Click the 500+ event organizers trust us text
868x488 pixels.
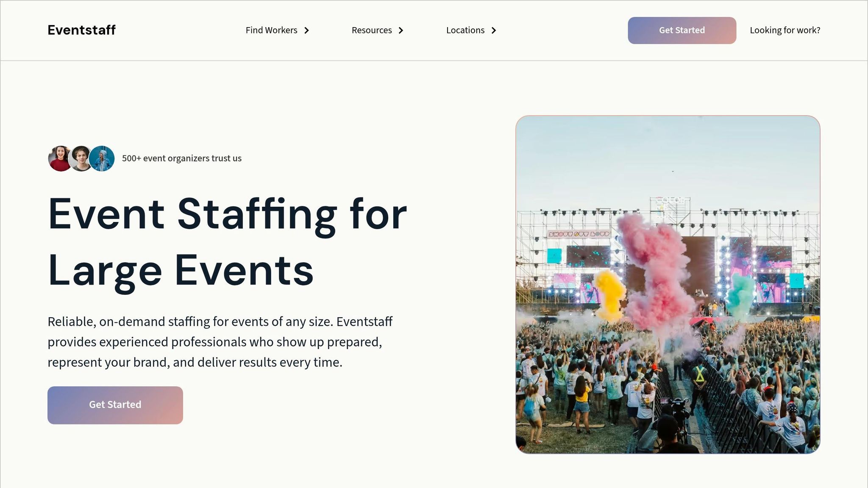tap(181, 158)
